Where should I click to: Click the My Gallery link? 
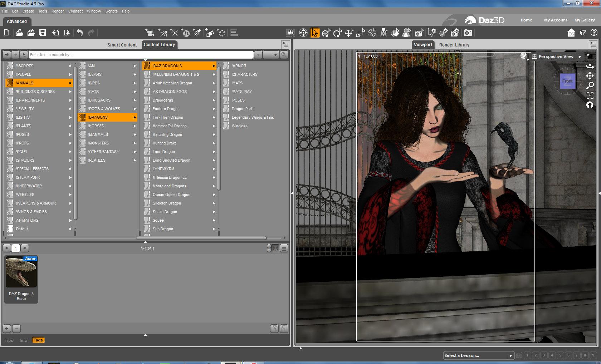585,20
